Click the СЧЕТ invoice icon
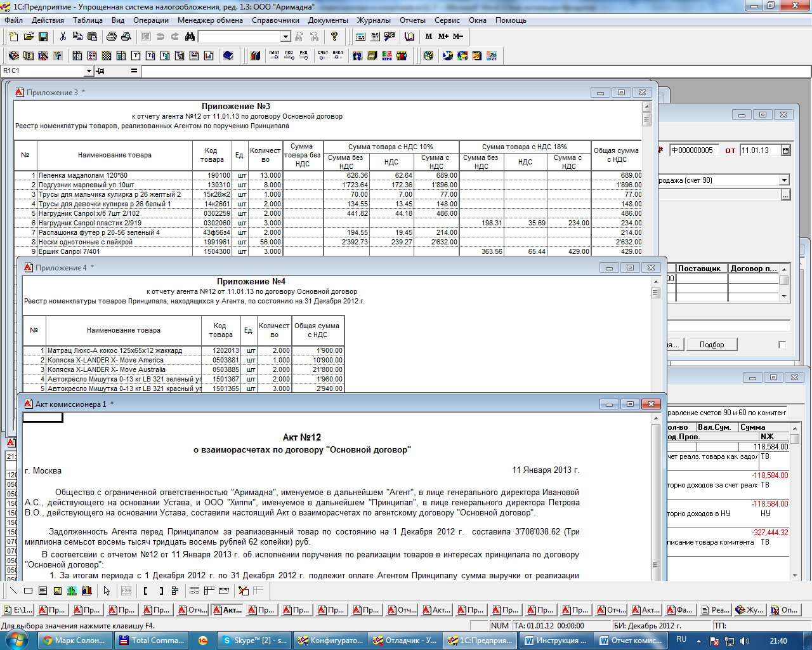Screen dimensions: 812x650 (x=323, y=56)
